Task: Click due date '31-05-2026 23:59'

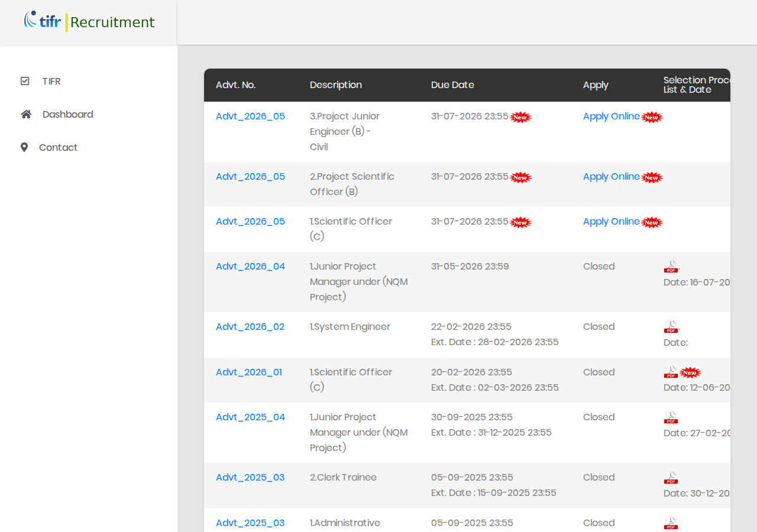Action: click(x=470, y=267)
